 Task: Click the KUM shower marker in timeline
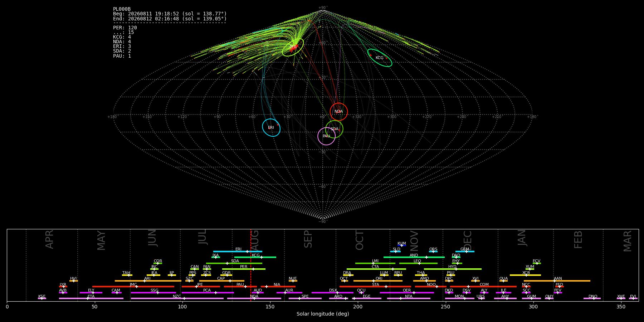401,245
